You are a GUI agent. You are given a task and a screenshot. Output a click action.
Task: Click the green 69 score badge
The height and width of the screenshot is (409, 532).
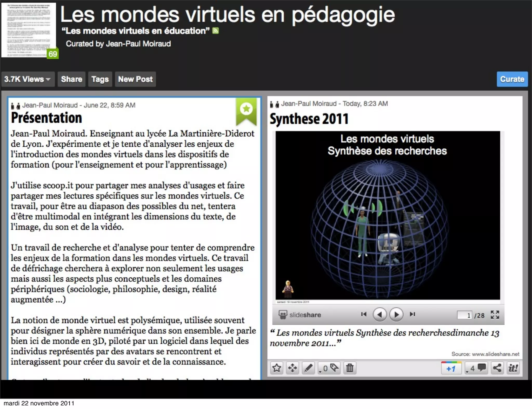(53, 54)
